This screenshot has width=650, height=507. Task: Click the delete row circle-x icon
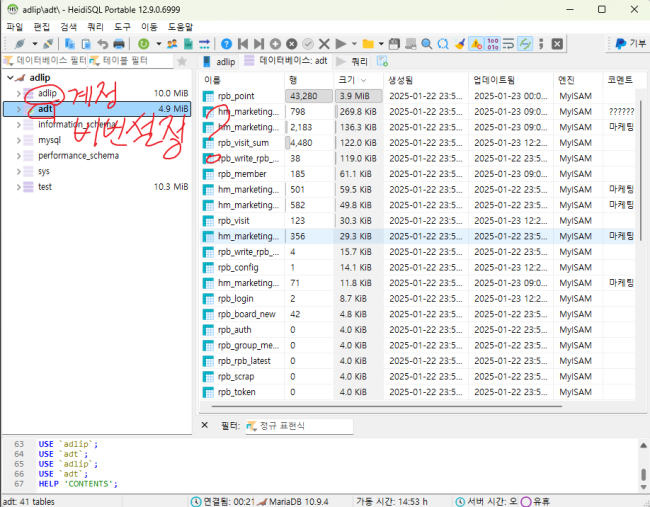coord(292,44)
